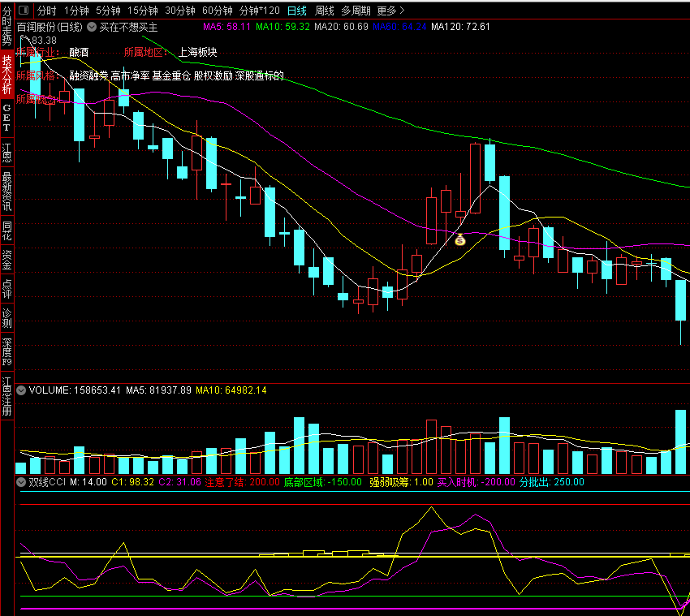The width and height of the screenshot is (690, 616).
Task: Open the 深度F9 sidebar tab
Action: tap(6, 351)
